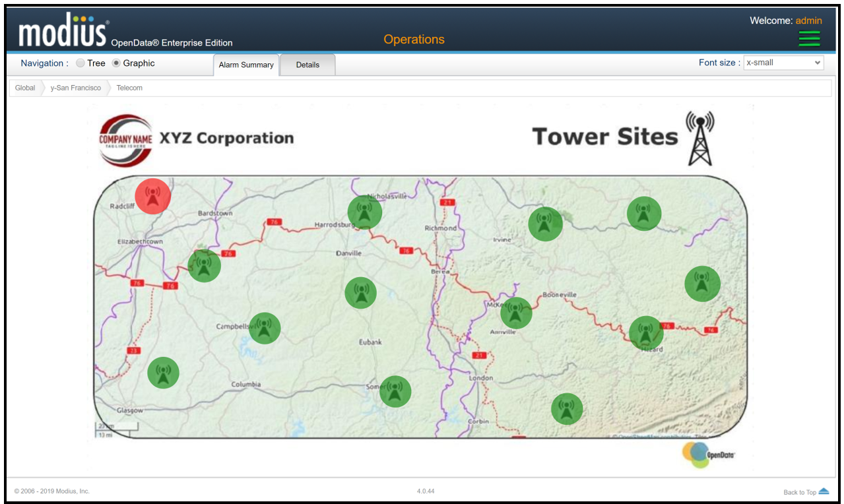Click the XYZ Corporation heading text
844x504 pixels.
[226, 138]
